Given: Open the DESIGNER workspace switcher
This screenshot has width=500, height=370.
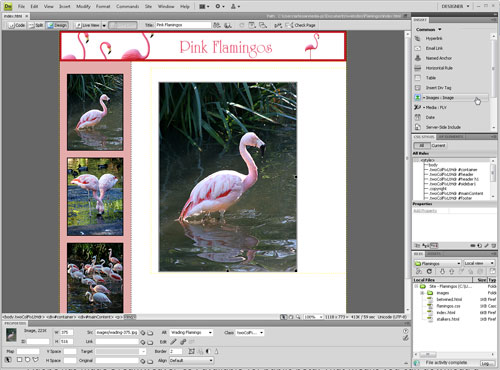Looking at the screenshot, I should (455, 6).
